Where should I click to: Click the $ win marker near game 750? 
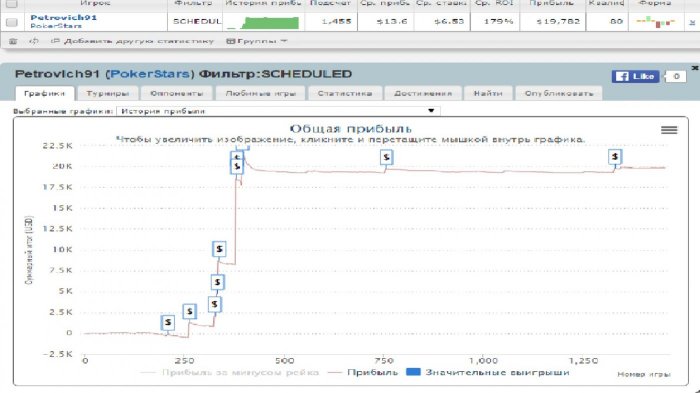(x=387, y=157)
